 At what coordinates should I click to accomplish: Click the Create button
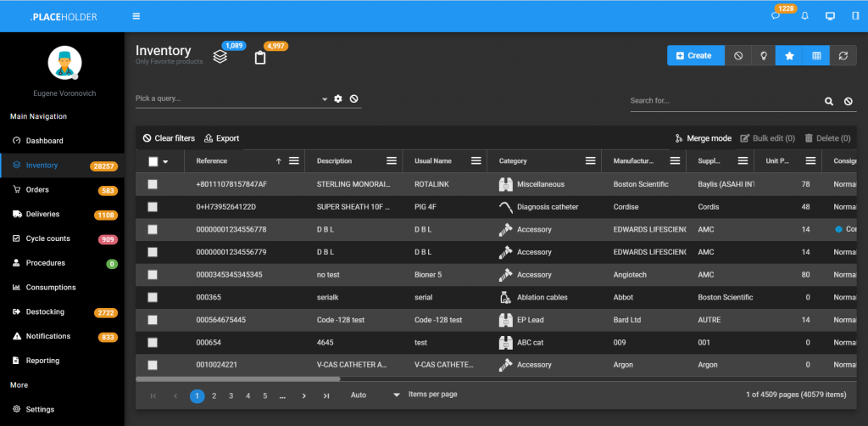pos(695,55)
